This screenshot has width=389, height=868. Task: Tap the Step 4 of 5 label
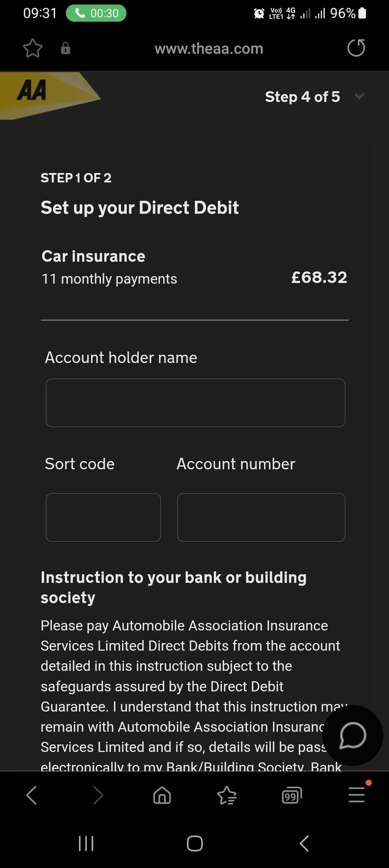click(x=303, y=97)
